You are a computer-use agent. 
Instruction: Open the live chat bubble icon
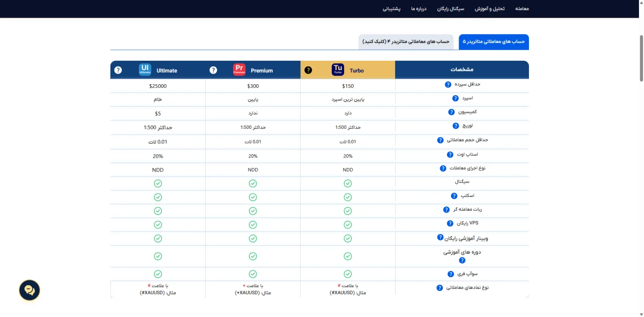[29, 290]
